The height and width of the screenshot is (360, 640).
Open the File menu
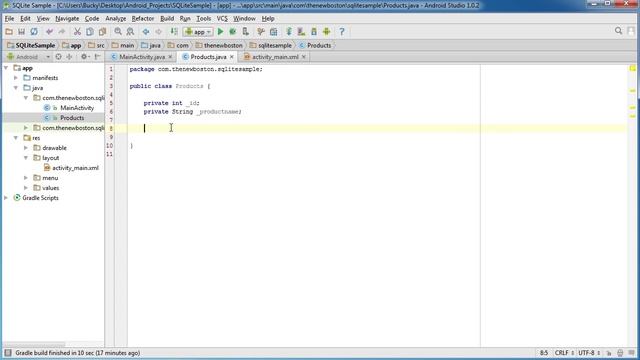(x=9, y=18)
